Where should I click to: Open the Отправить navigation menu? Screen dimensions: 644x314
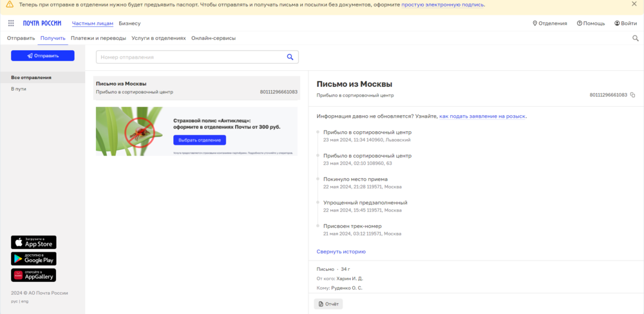pyautogui.click(x=21, y=38)
